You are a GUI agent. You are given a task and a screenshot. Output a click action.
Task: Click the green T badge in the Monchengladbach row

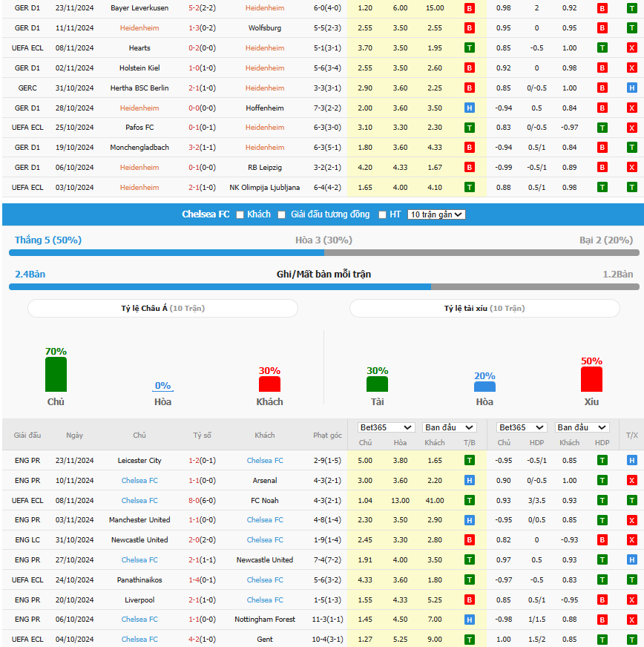pyautogui.click(x=631, y=148)
